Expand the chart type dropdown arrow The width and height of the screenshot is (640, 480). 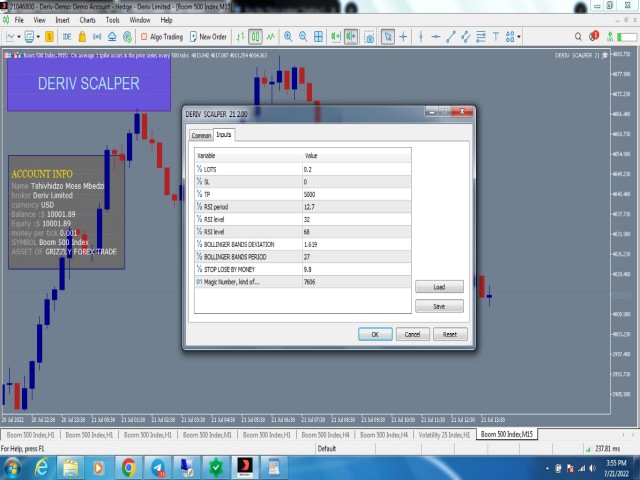pyautogui.click(x=19, y=37)
